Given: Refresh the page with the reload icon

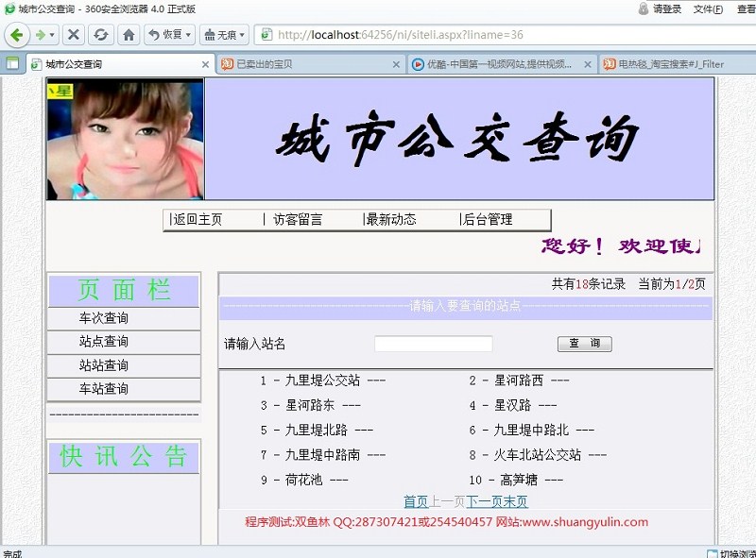Looking at the screenshot, I should pos(99,35).
